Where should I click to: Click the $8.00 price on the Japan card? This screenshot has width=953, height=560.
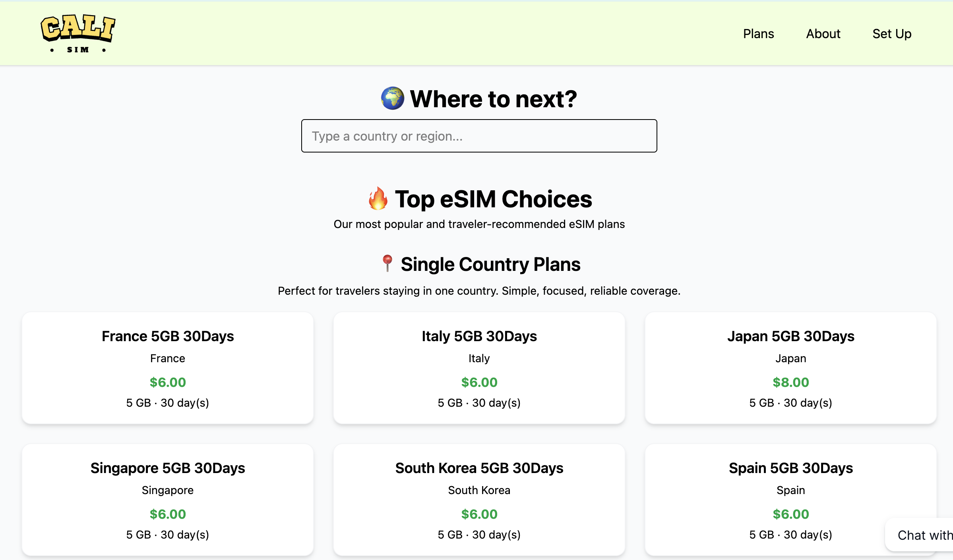click(791, 382)
